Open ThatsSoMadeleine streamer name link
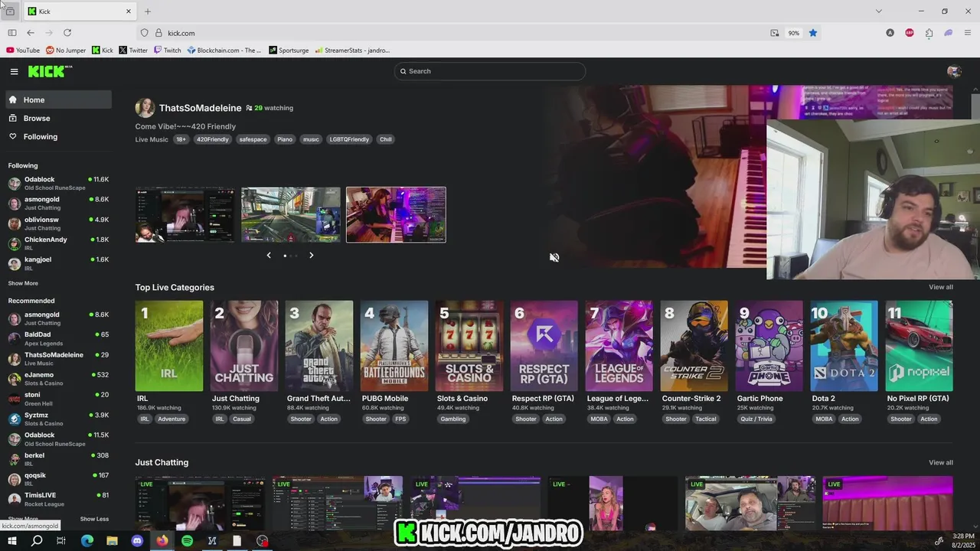 pyautogui.click(x=200, y=108)
